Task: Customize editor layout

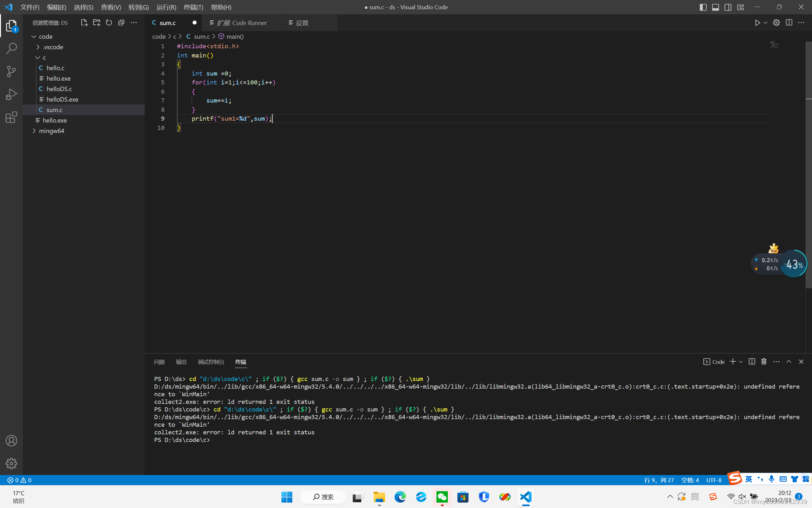Action: (741, 7)
